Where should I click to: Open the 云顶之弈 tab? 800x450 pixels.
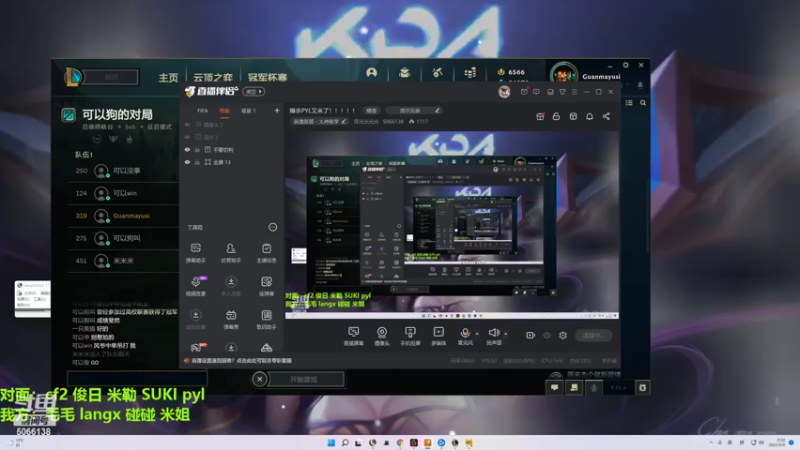(213, 78)
